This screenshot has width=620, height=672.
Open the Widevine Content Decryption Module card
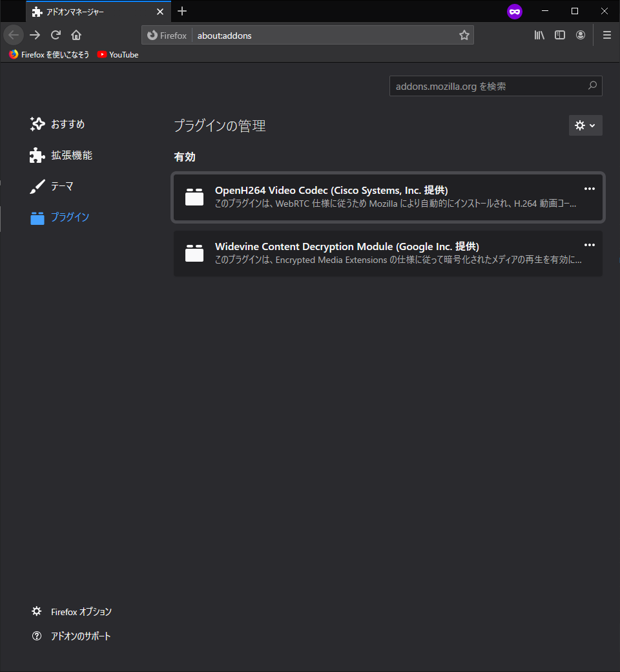387,253
